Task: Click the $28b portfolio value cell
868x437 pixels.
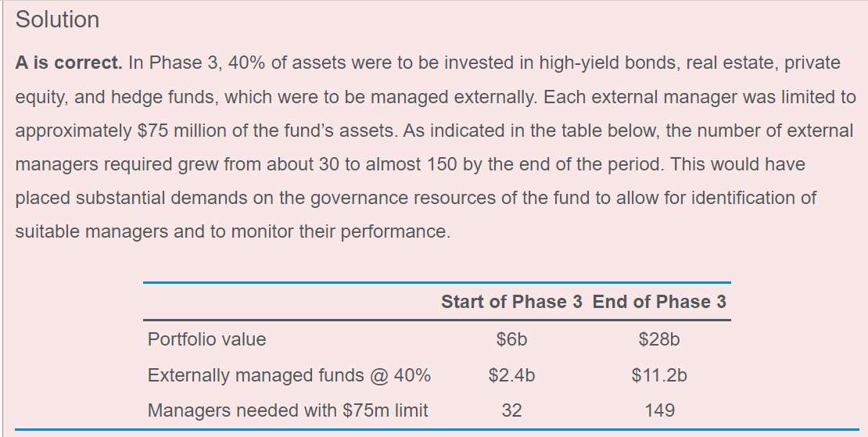Action: coord(659,339)
